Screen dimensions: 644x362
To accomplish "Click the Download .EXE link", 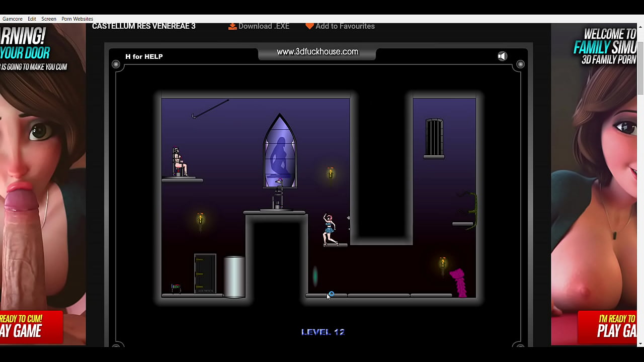I will click(263, 26).
